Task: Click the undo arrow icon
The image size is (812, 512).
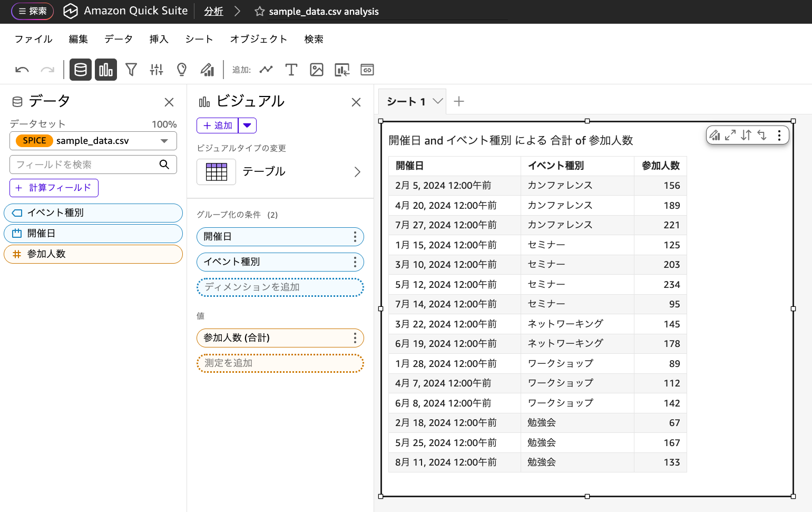Action: (21, 69)
